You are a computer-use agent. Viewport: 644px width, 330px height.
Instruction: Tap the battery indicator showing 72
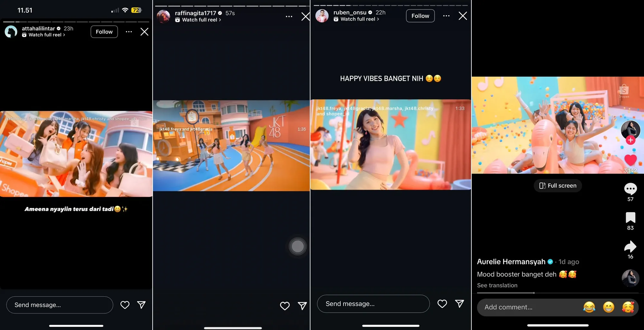[x=137, y=10]
